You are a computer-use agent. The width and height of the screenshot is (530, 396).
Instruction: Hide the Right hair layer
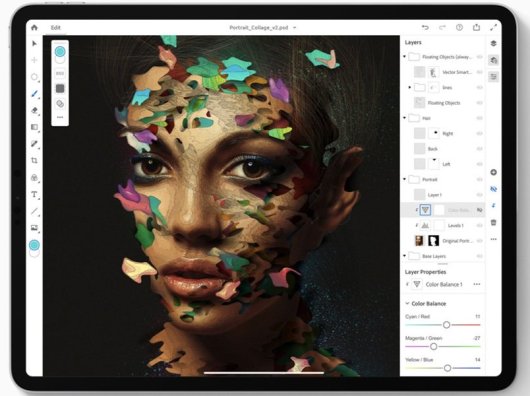click(x=479, y=133)
